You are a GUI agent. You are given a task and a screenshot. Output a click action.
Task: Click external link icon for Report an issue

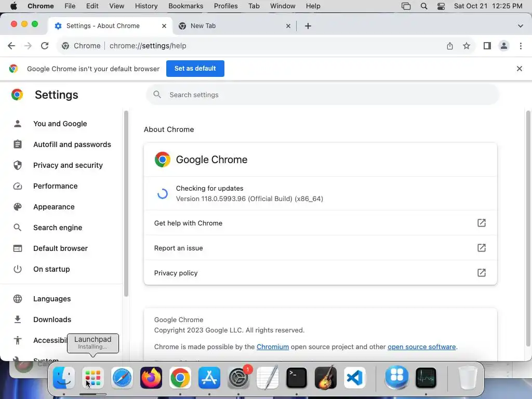pos(482,248)
